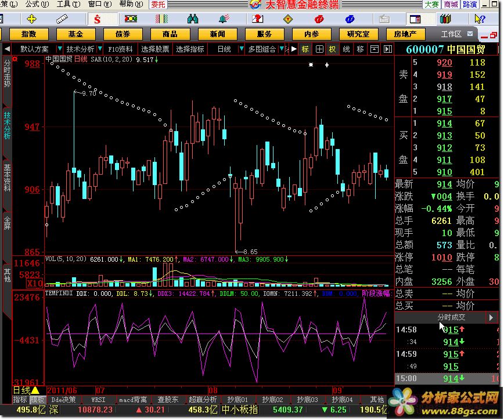Click the blue round logo toolbar icon

(350, 19)
